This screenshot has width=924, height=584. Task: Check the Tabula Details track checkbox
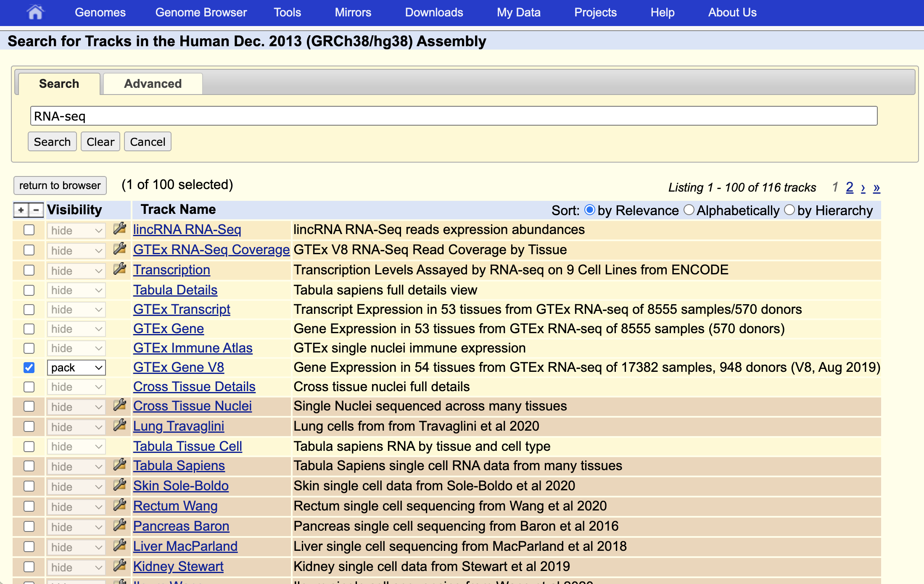pos(29,290)
